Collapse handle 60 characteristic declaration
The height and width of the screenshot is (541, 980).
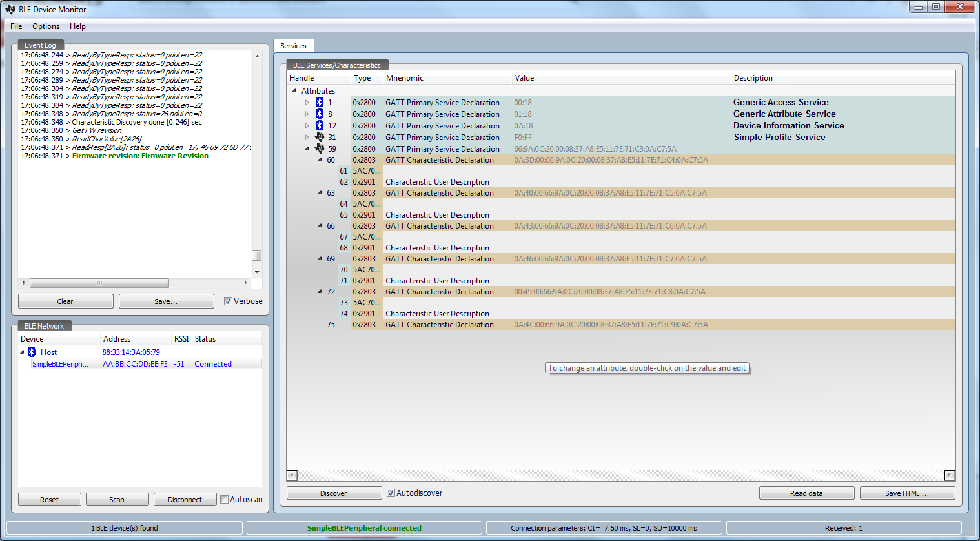click(320, 160)
